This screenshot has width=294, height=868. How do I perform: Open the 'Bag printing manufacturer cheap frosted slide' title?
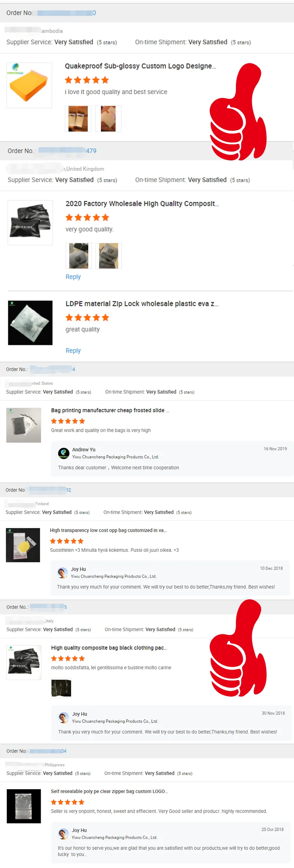110,410
